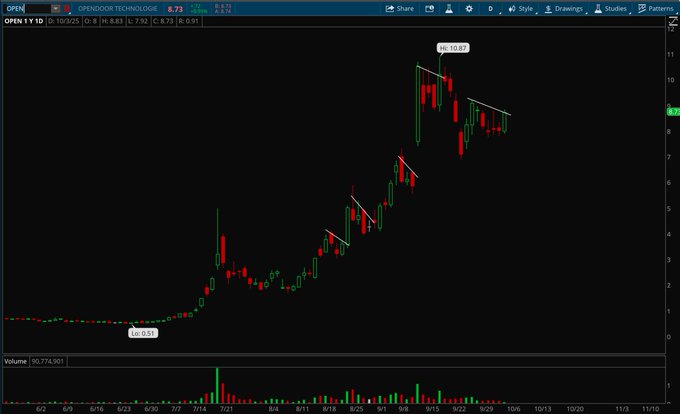
Task: Click the 6/2 date axis label
Action: click(x=41, y=409)
